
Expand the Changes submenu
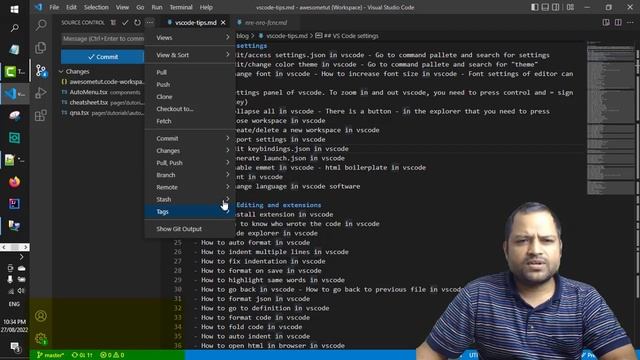click(x=190, y=151)
